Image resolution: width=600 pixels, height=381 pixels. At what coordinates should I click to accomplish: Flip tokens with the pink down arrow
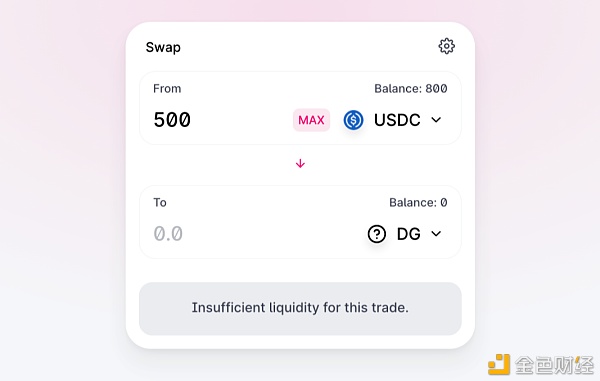coord(300,164)
